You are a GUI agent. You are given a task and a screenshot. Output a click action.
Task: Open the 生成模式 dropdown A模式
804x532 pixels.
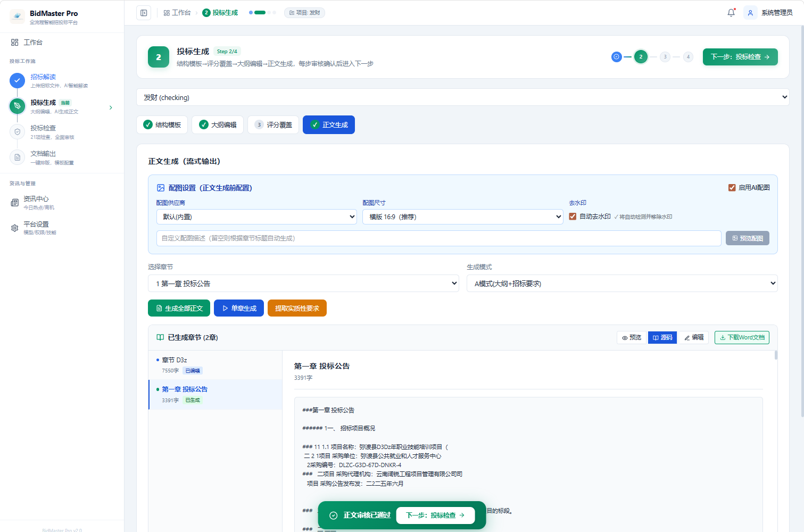click(x=622, y=284)
